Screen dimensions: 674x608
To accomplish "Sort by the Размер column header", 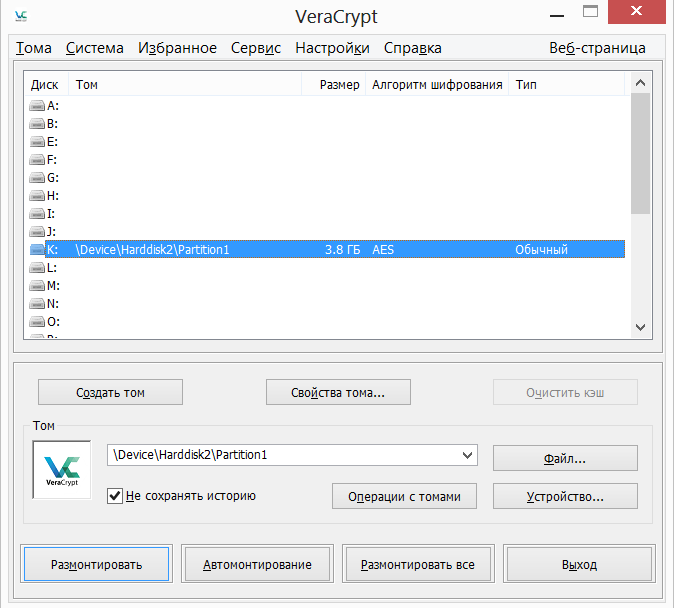I will [334, 85].
